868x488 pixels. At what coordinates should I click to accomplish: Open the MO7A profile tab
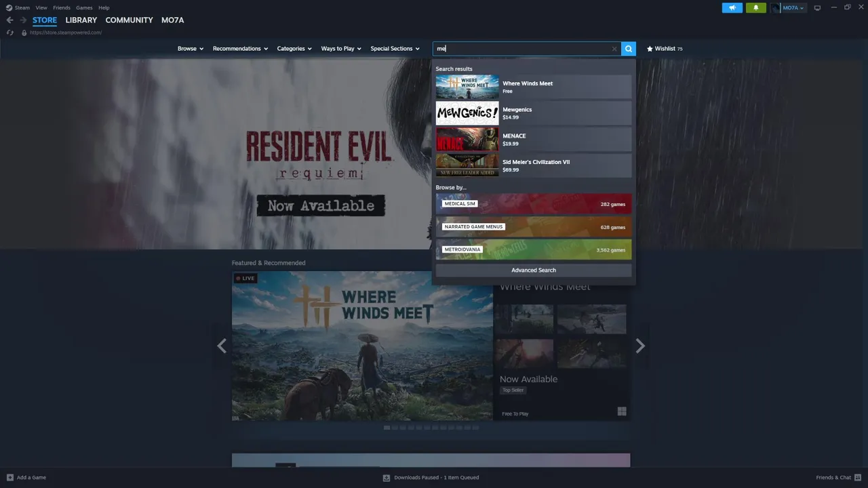[172, 20]
